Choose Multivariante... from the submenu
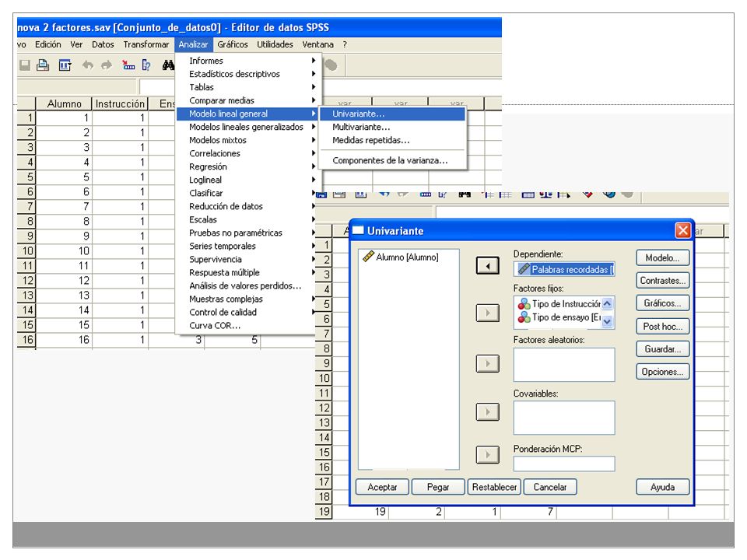 392,127
